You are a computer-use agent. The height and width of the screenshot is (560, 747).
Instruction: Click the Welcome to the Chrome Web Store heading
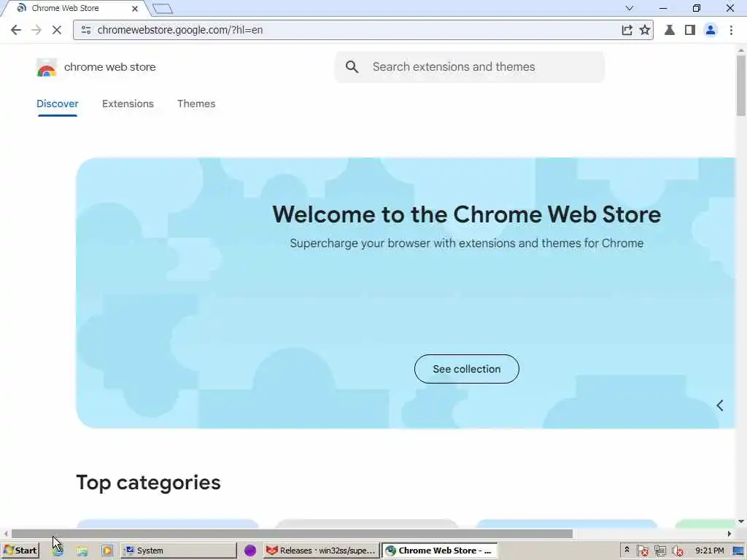click(466, 214)
